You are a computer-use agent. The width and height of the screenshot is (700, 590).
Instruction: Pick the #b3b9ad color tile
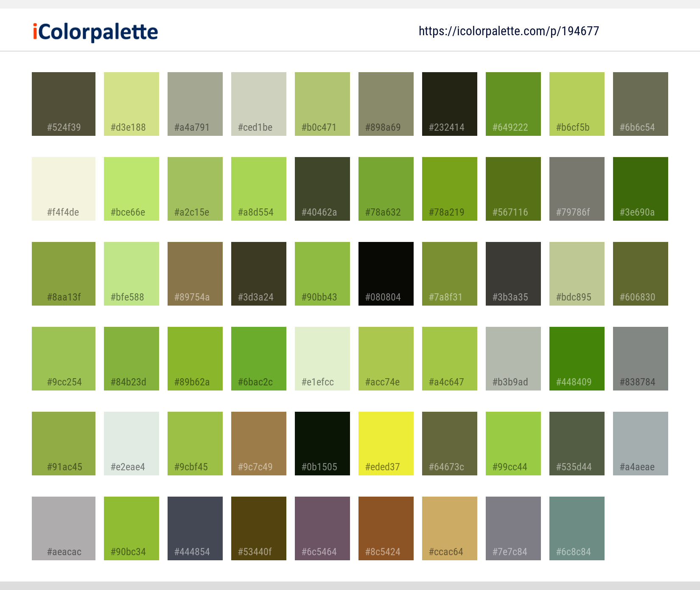[x=513, y=359]
